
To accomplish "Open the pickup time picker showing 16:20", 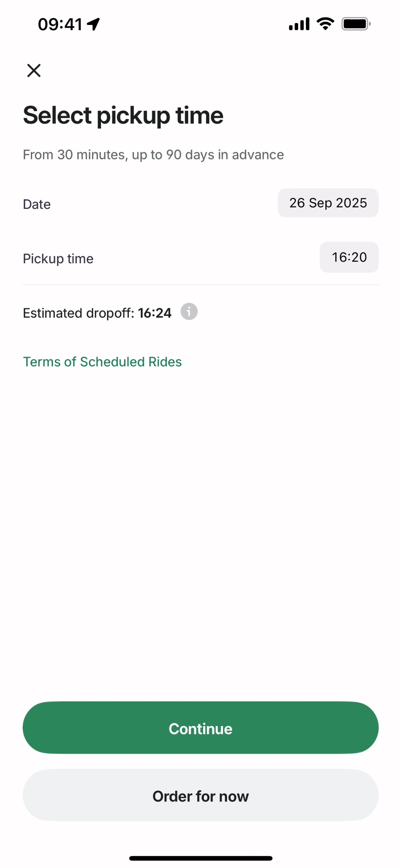I will tap(349, 257).
